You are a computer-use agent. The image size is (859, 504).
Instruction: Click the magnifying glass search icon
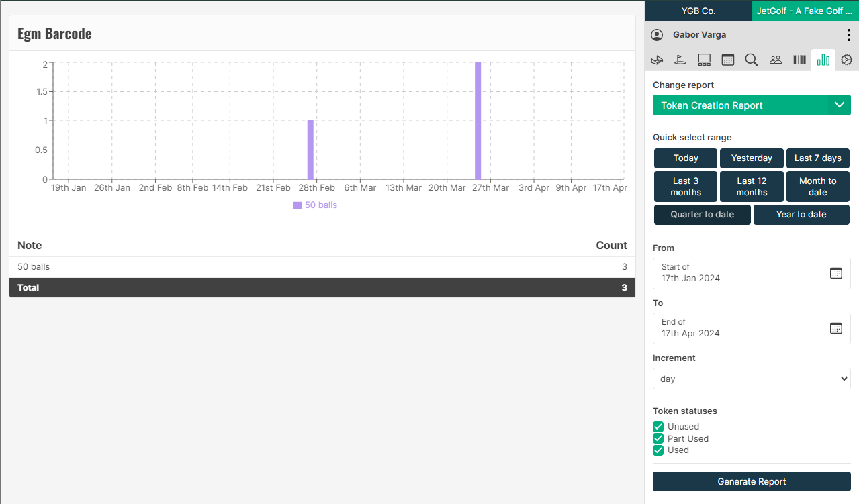coord(752,60)
